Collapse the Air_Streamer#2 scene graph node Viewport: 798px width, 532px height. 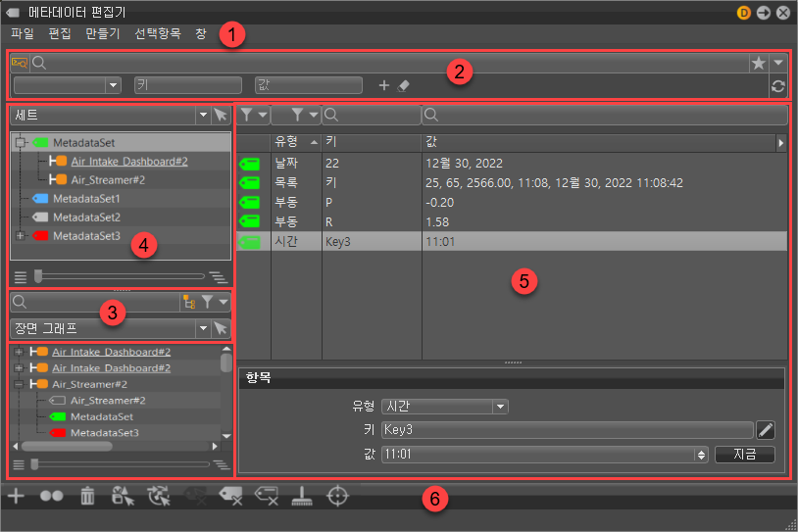click(19, 384)
